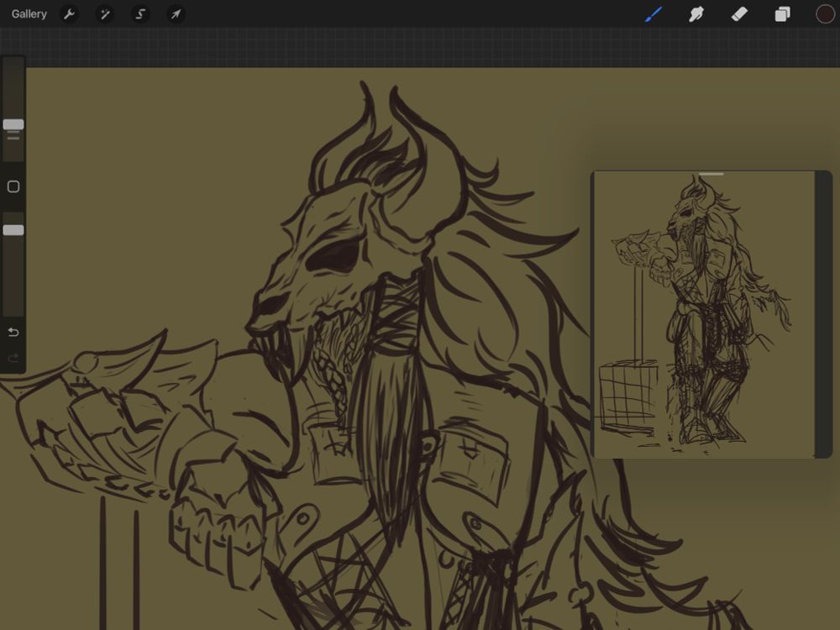
Task: Open the Gallery view
Action: [29, 14]
